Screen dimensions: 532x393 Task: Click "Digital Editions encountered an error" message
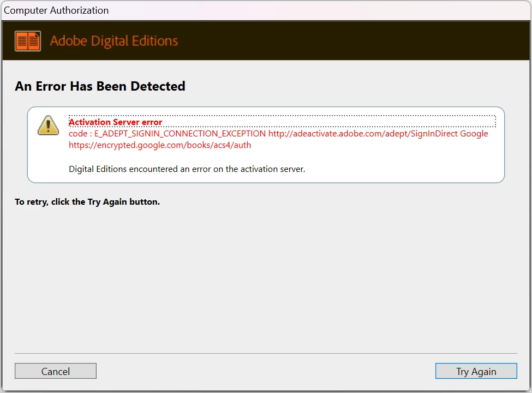(187, 169)
